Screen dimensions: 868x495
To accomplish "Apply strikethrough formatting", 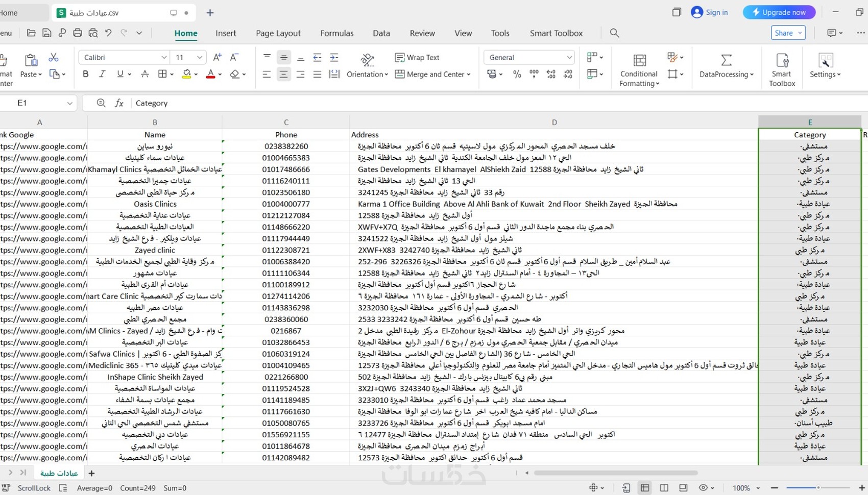I will tap(145, 75).
